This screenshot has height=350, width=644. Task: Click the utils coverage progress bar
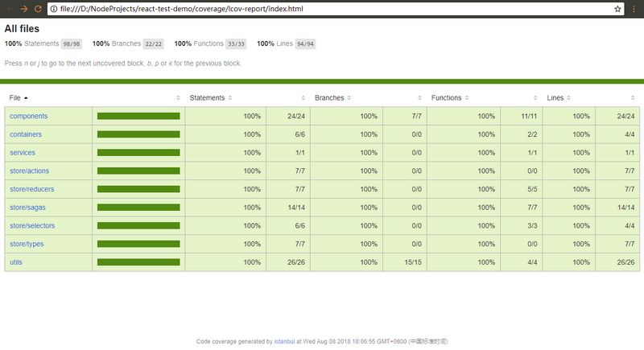click(138, 262)
